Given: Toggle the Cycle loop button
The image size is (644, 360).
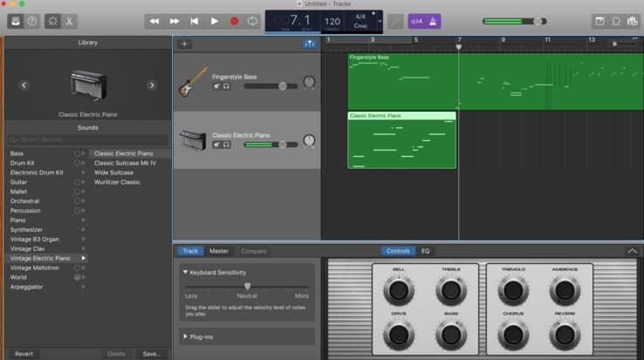Looking at the screenshot, I should (x=252, y=21).
